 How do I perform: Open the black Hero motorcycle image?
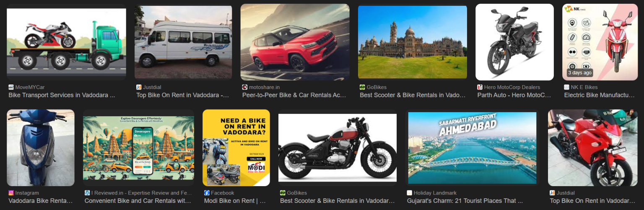point(514,42)
